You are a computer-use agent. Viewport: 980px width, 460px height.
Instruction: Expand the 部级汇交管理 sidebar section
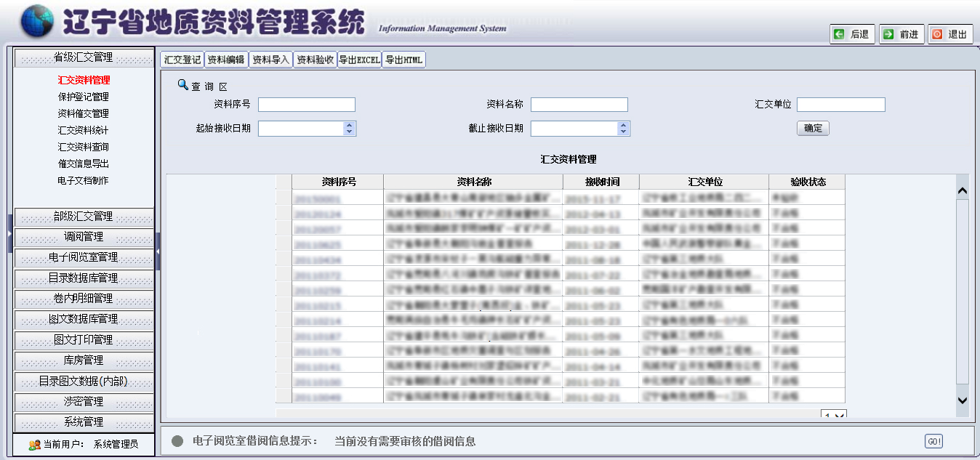pos(84,217)
